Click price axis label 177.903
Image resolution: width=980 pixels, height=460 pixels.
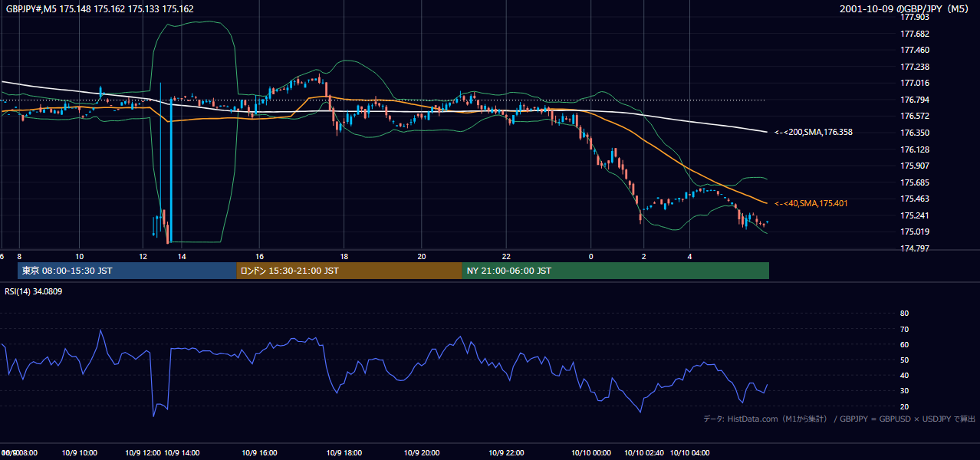(x=915, y=17)
